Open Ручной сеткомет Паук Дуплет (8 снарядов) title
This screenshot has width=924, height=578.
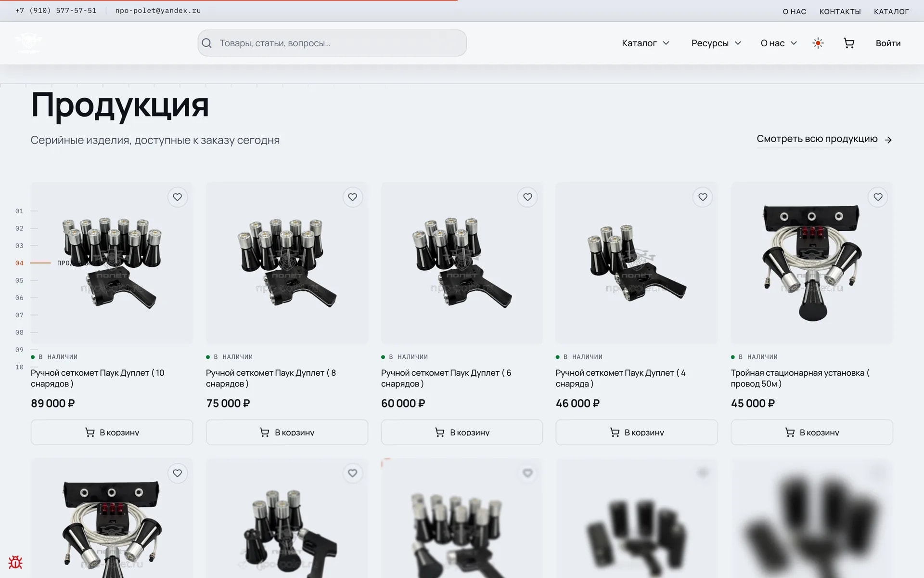tap(271, 378)
